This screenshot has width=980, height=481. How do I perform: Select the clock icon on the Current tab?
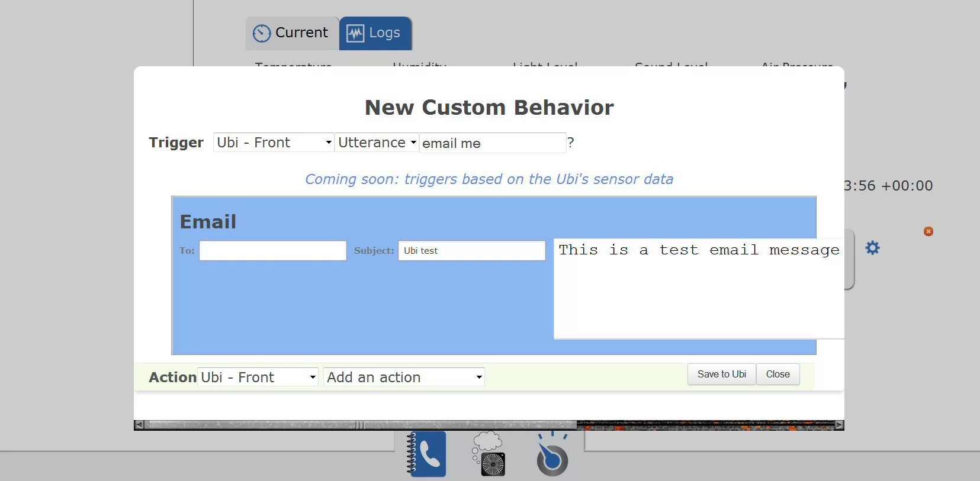pos(261,33)
